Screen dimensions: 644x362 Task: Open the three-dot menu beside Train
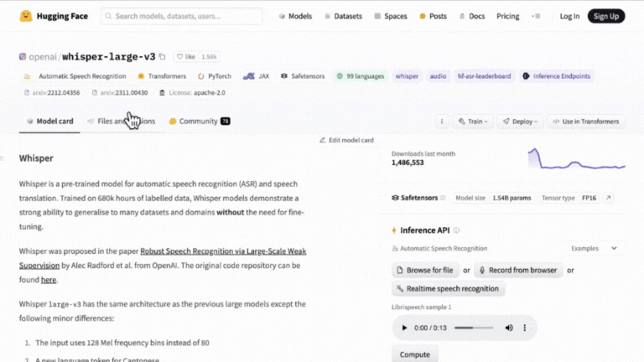tap(442, 122)
